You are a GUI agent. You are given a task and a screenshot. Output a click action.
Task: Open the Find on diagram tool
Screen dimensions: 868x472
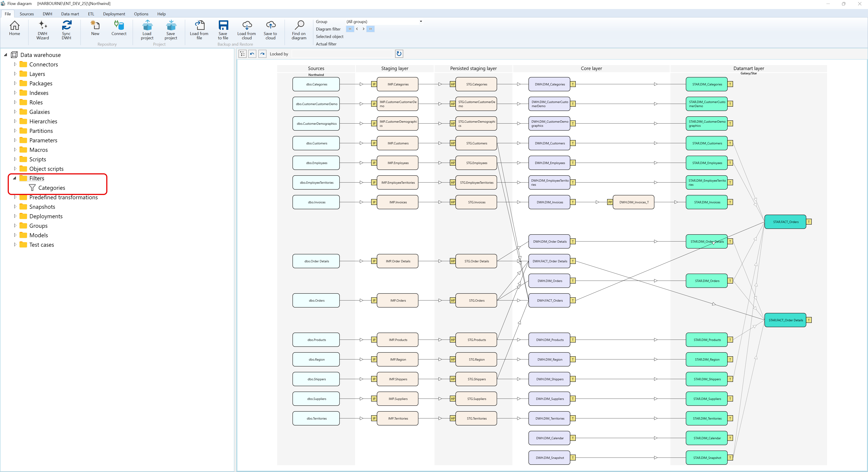tap(299, 30)
